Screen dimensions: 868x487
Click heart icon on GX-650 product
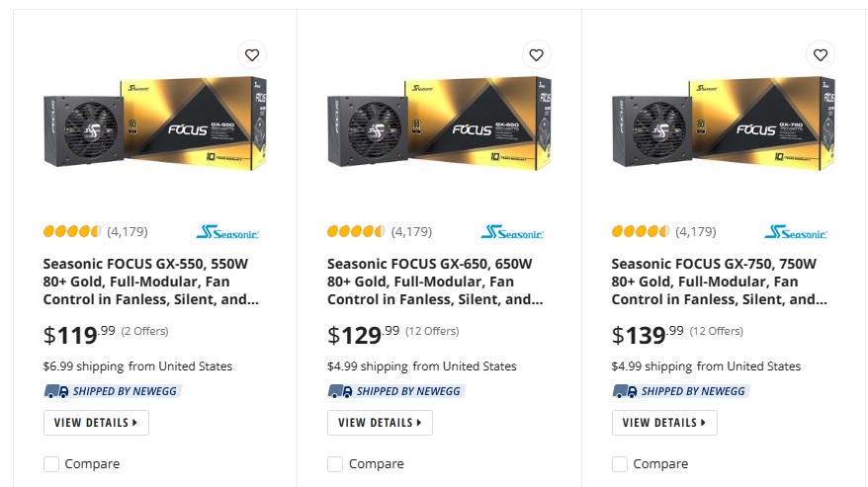pyautogui.click(x=536, y=54)
